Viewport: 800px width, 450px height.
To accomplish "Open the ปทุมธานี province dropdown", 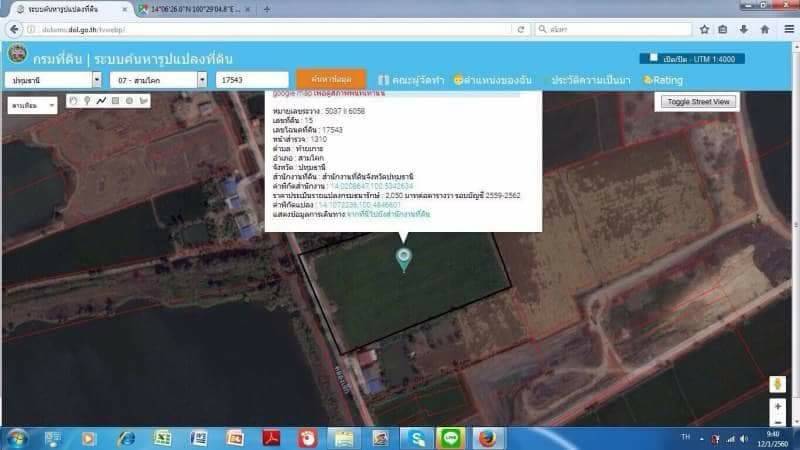I will pos(53,79).
